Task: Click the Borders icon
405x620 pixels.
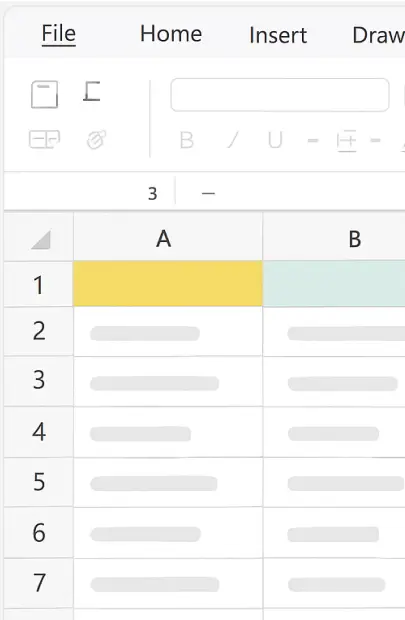Action: [x=346, y=141]
